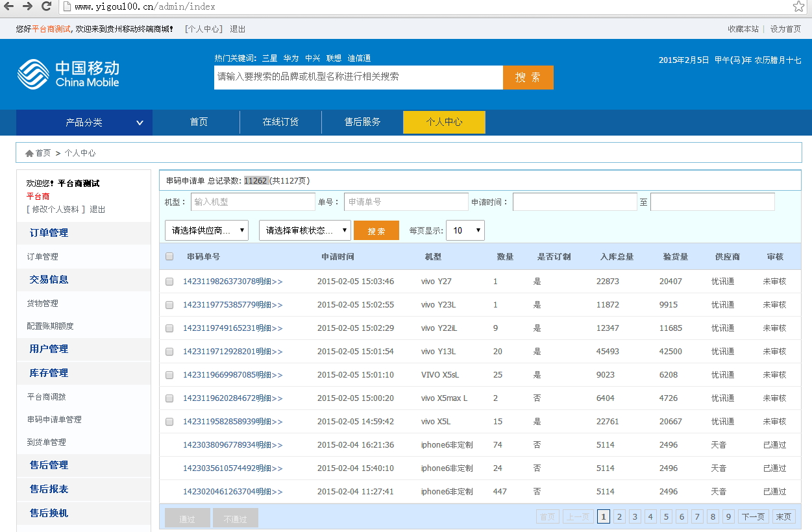The height and width of the screenshot is (532, 812).
Task: Expand the 产品分类 category menu
Action: point(84,122)
